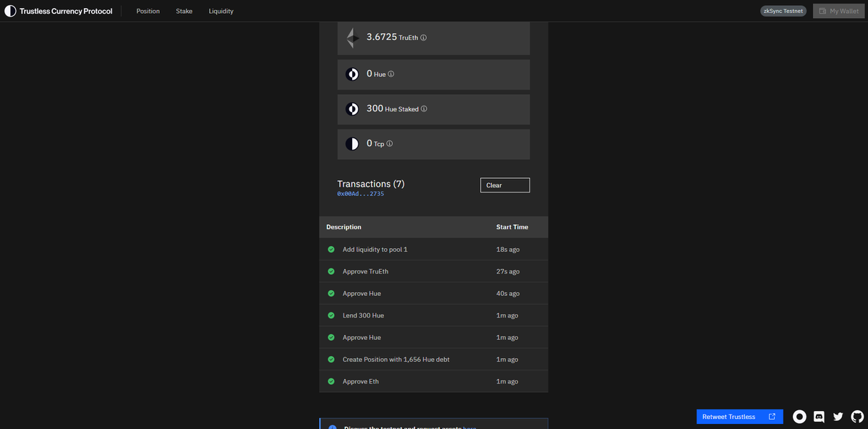Click the token icon beside 300 Hue Staked
868x429 pixels.
click(x=352, y=109)
